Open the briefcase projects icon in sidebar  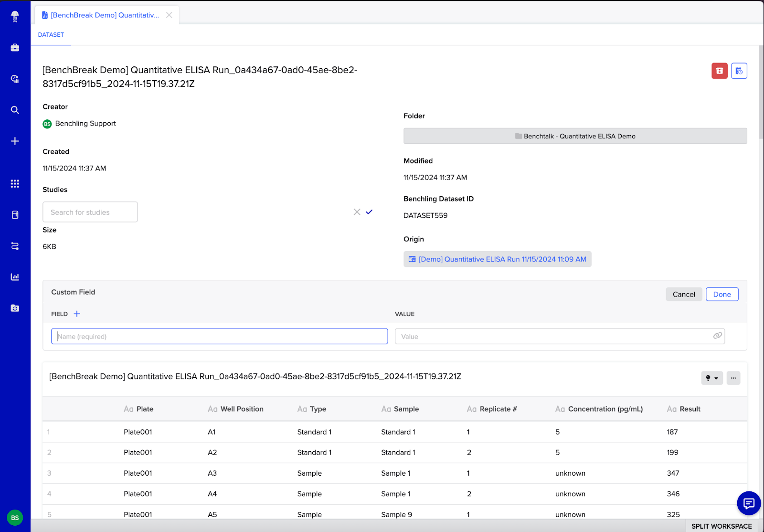[x=15, y=48]
